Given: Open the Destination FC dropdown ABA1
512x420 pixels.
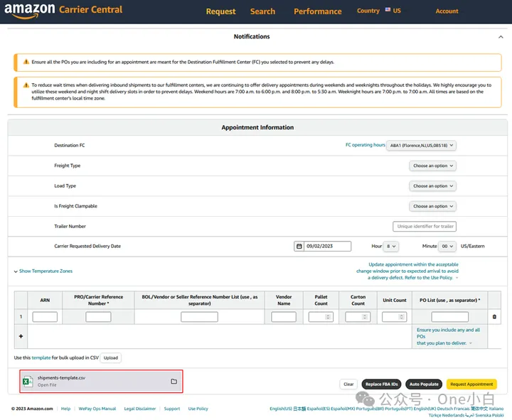Looking at the screenshot, I should 421,146.
